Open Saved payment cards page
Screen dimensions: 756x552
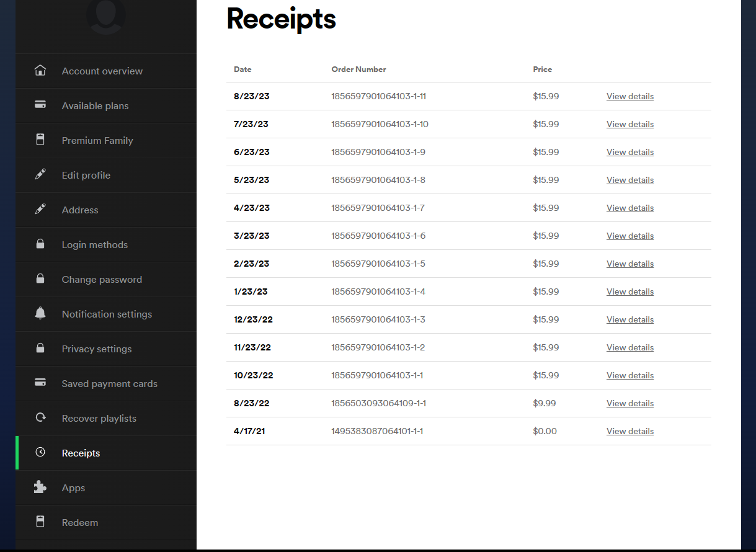109,384
